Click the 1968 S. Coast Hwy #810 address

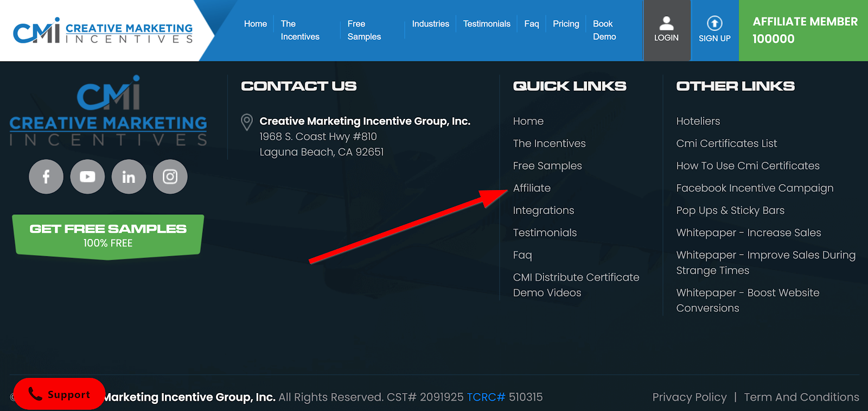click(x=318, y=136)
